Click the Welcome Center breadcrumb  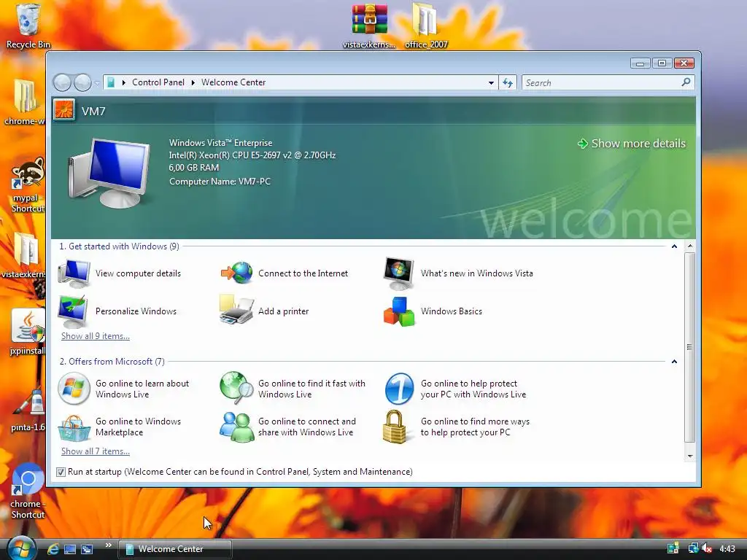(233, 82)
